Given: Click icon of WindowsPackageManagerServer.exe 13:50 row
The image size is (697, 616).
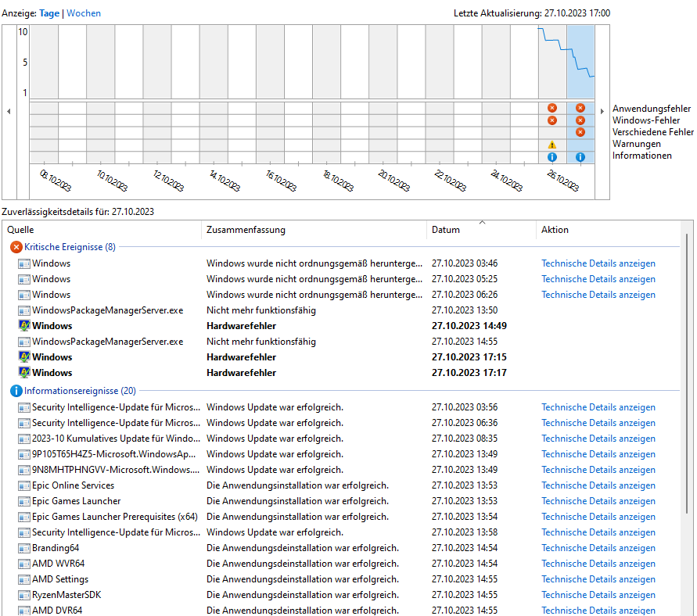Looking at the screenshot, I should (24, 310).
